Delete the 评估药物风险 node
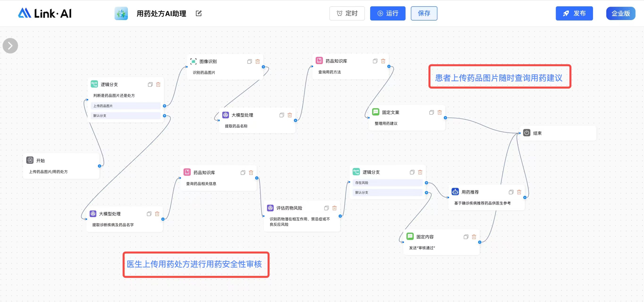Screen dimensions: 644x302 [x=335, y=208]
